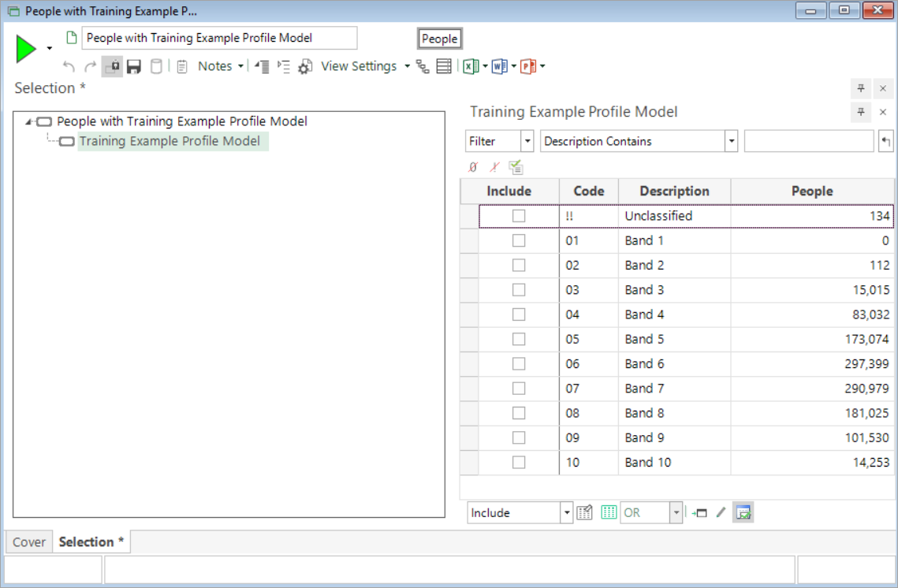Open the Notes dropdown menu
This screenshot has height=588, width=898.
tap(221, 66)
